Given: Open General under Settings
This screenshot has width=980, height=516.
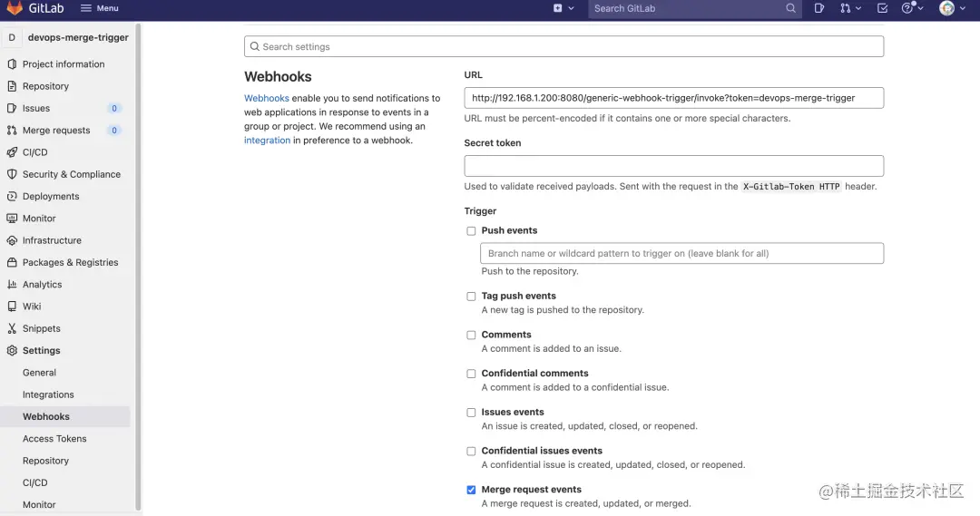Looking at the screenshot, I should 39,373.
